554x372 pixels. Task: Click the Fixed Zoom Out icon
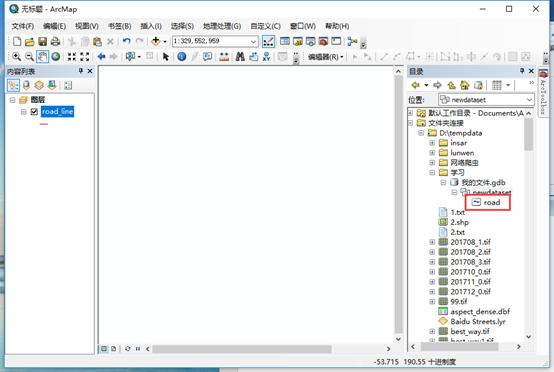coord(84,57)
